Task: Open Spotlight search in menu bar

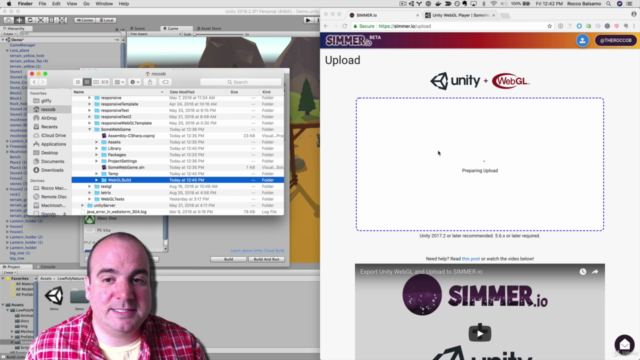Action: (x=609, y=4)
